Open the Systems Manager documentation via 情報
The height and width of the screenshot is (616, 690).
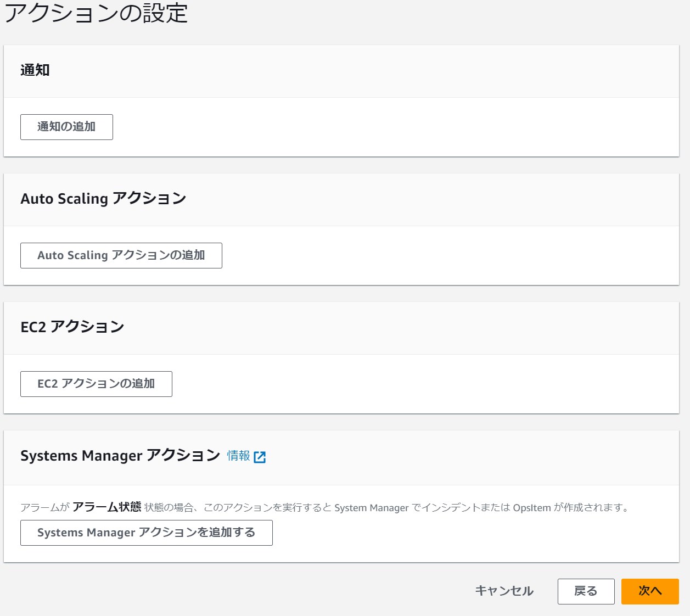[x=238, y=456]
